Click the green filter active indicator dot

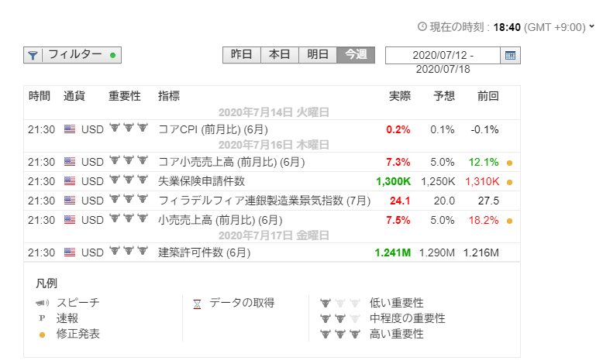pyautogui.click(x=113, y=55)
